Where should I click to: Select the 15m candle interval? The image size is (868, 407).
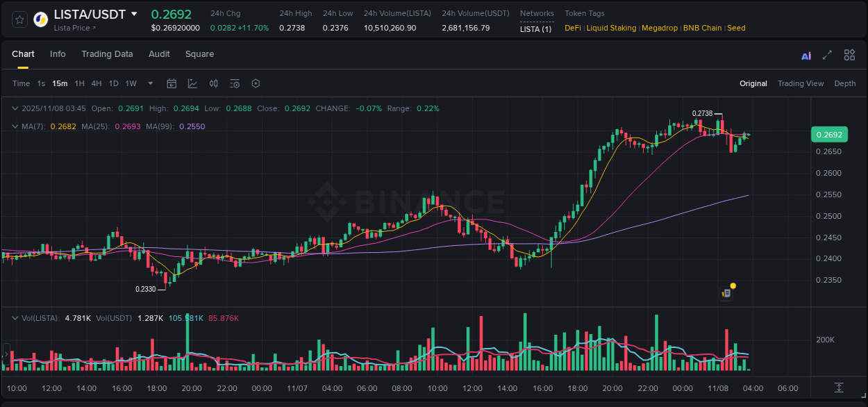click(60, 83)
